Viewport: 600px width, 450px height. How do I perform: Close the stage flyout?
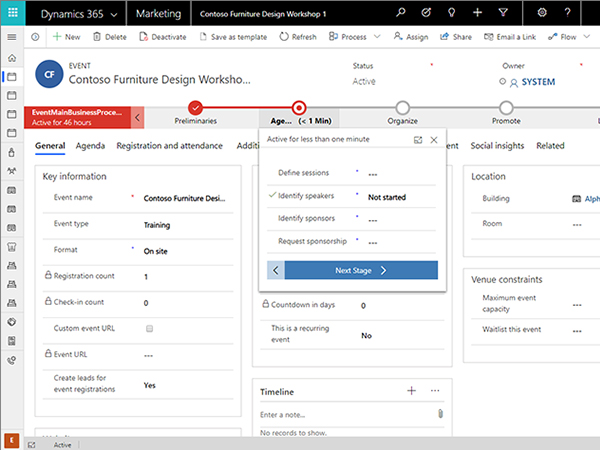coord(434,140)
